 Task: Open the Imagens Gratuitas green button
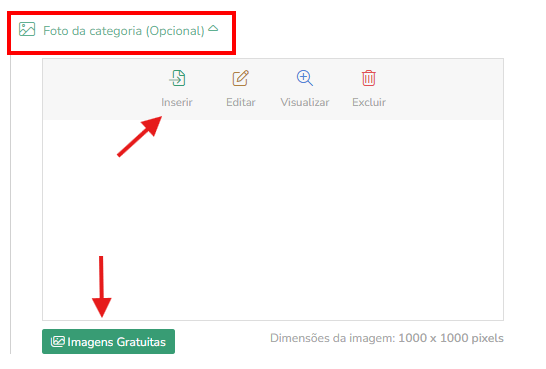click(x=109, y=341)
